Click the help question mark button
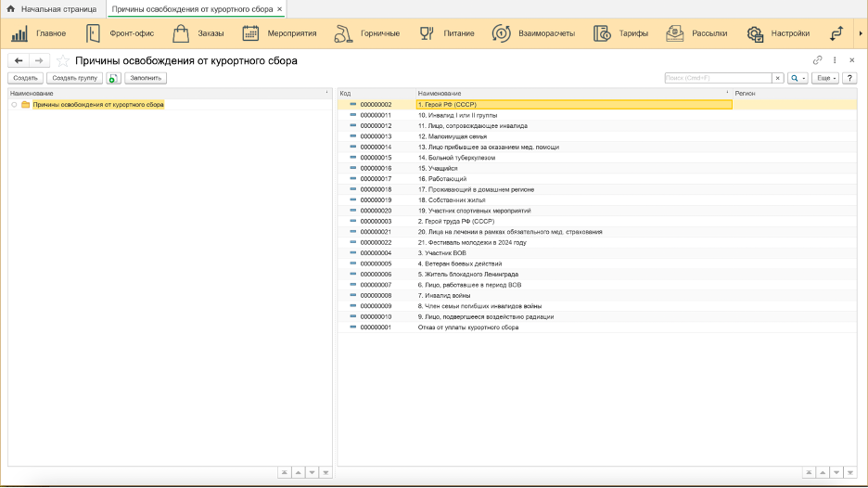 click(x=849, y=78)
